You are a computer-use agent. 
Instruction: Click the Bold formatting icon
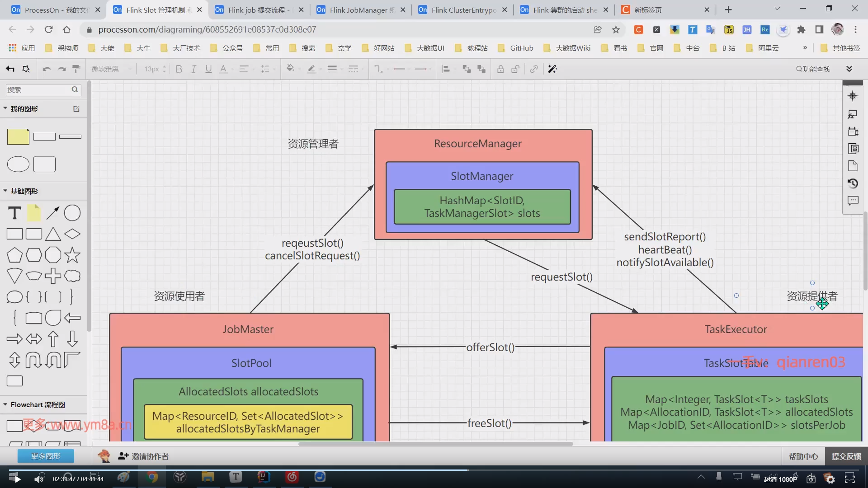tap(179, 69)
